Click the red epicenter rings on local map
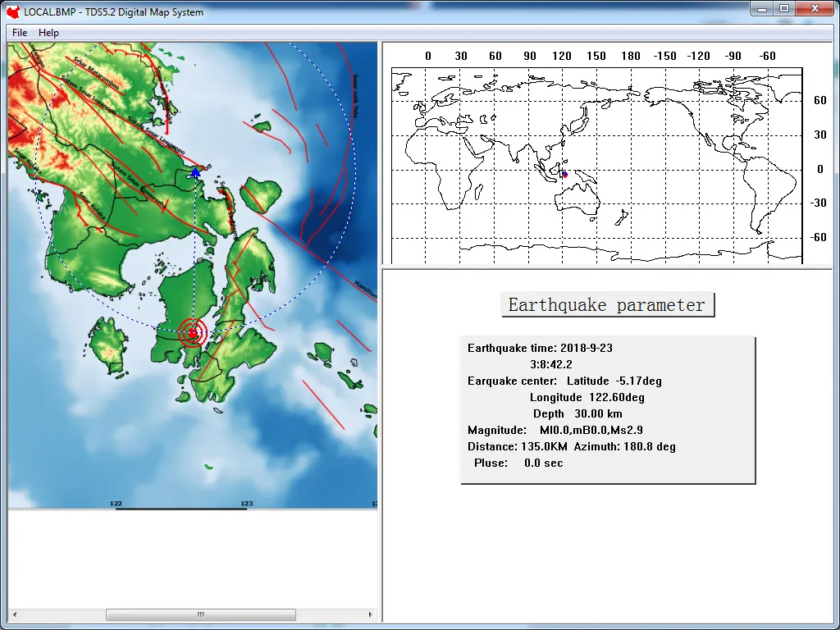 tap(193, 333)
